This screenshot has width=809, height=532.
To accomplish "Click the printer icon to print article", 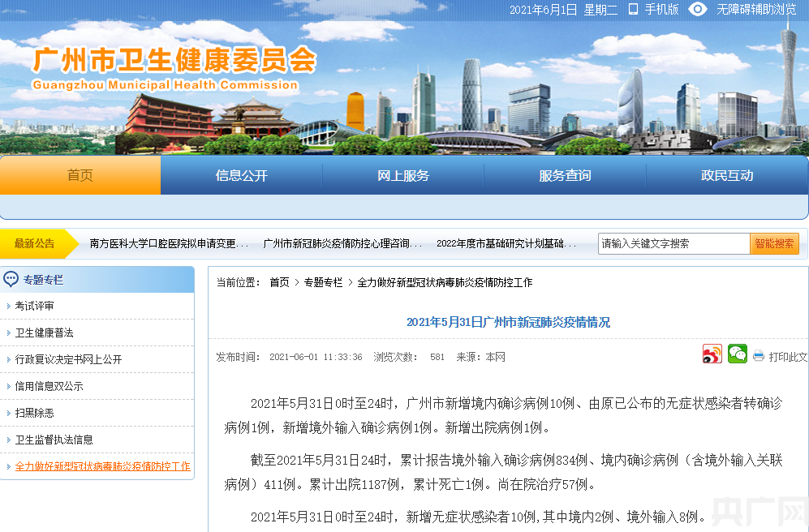I will tap(759, 356).
